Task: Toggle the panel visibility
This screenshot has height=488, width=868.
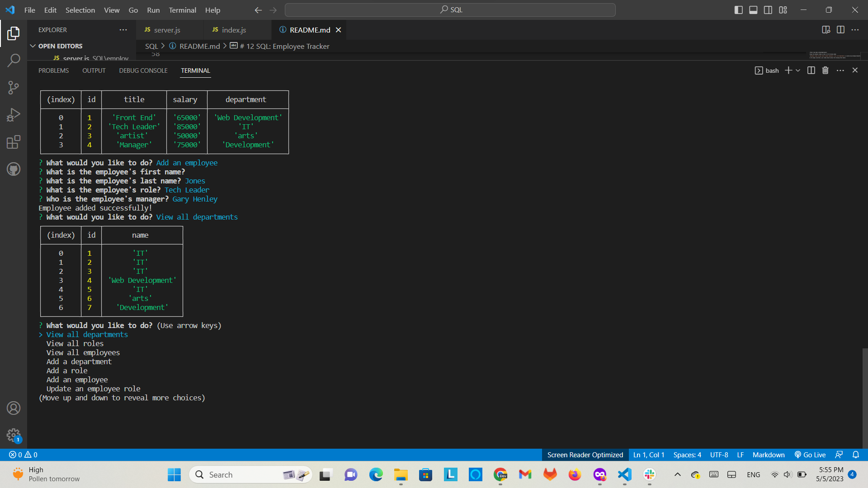Action: [753, 9]
